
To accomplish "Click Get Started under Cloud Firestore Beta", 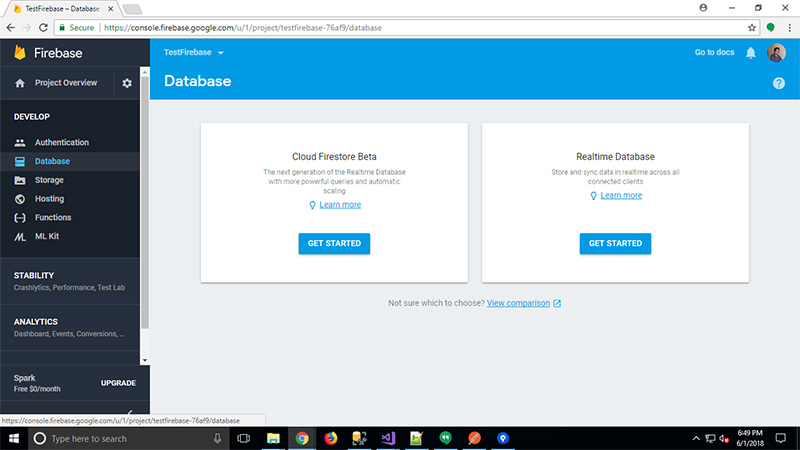I will click(x=334, y=243).
